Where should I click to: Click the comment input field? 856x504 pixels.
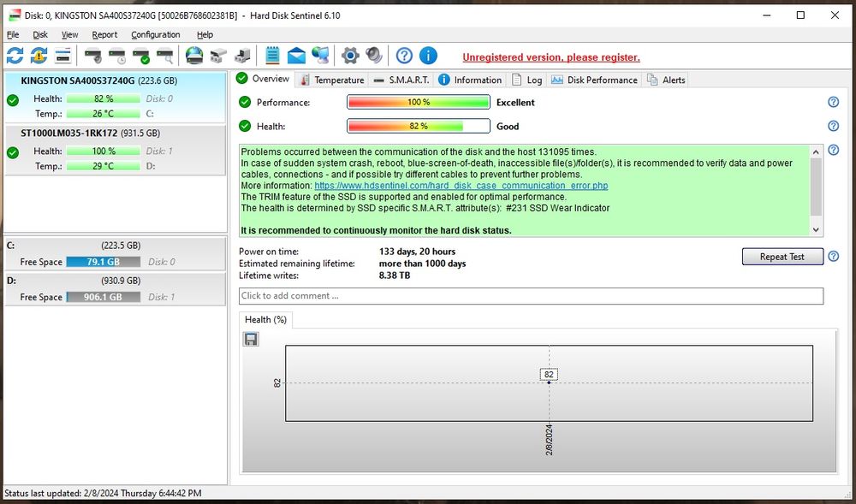[x=531, y=295]
